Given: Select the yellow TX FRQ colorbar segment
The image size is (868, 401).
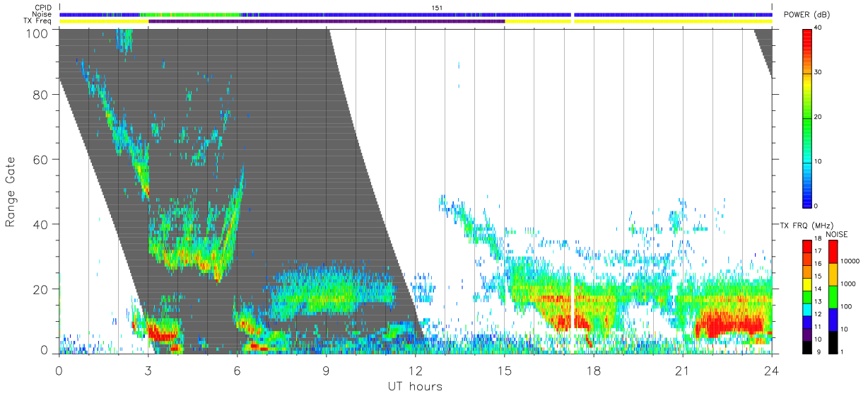Looking at the screenshot, I should 808,284.
